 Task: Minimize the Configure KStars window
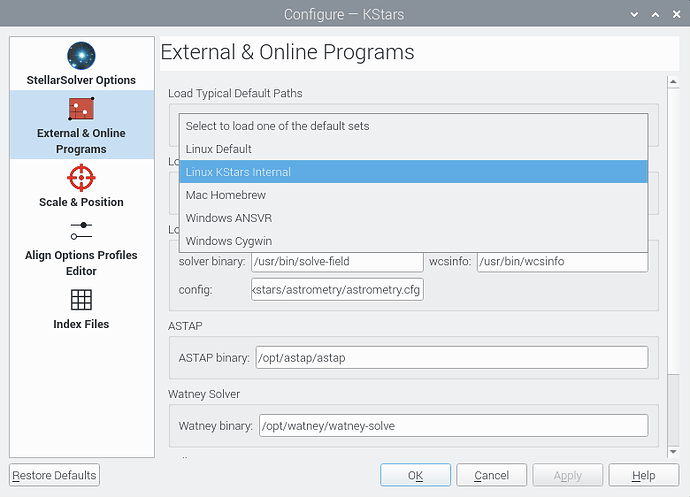coord(634,15)
